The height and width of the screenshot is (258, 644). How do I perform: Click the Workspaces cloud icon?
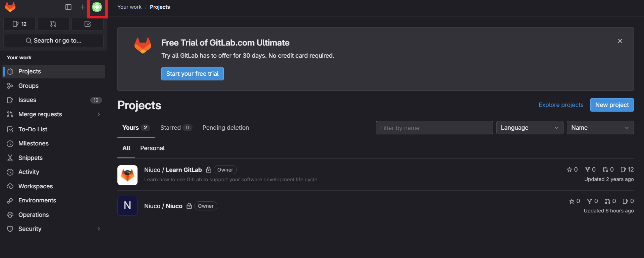click(x=10, y=186)
